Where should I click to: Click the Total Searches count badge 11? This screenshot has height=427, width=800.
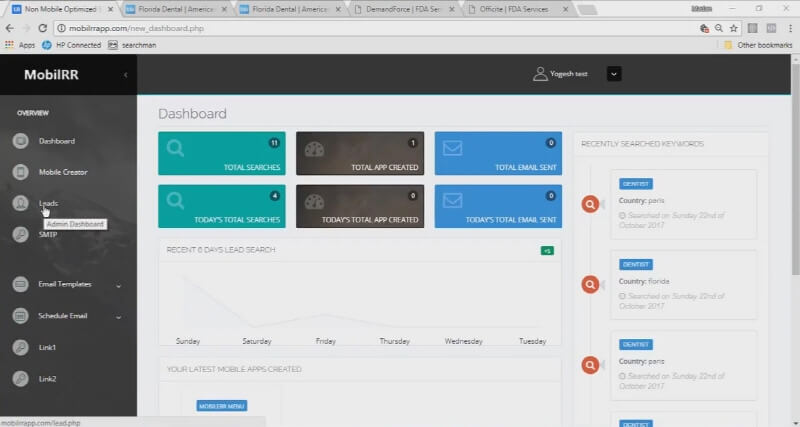pyautogui.click(x=274, y=143)
